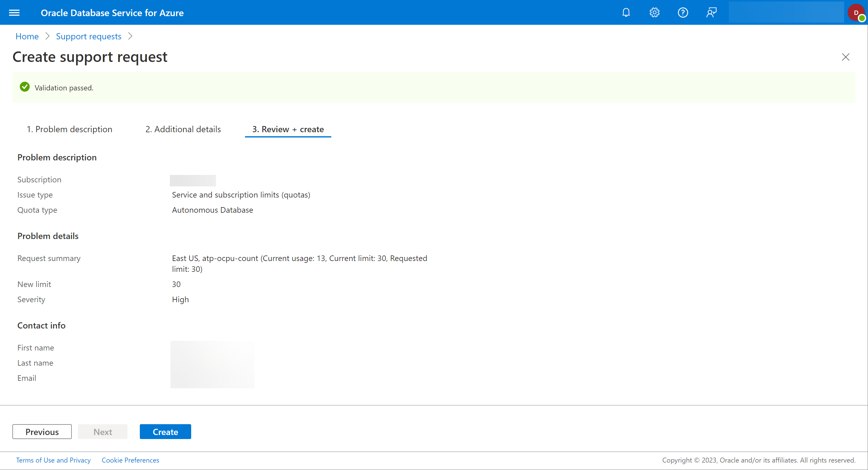Switch to the Additional details tab
Screen dimensions: 868x470
[x=183, y=129]
